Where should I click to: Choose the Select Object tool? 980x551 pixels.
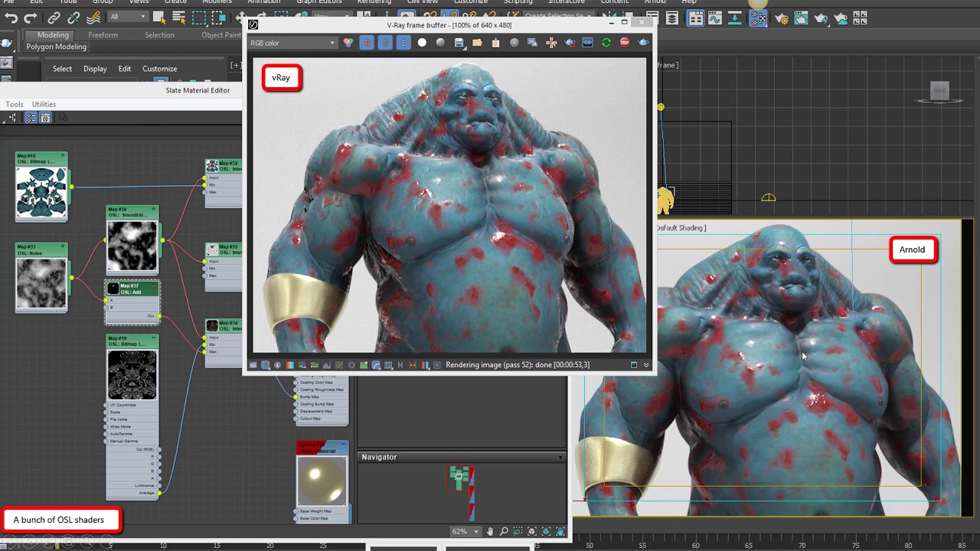coord(159,18)
